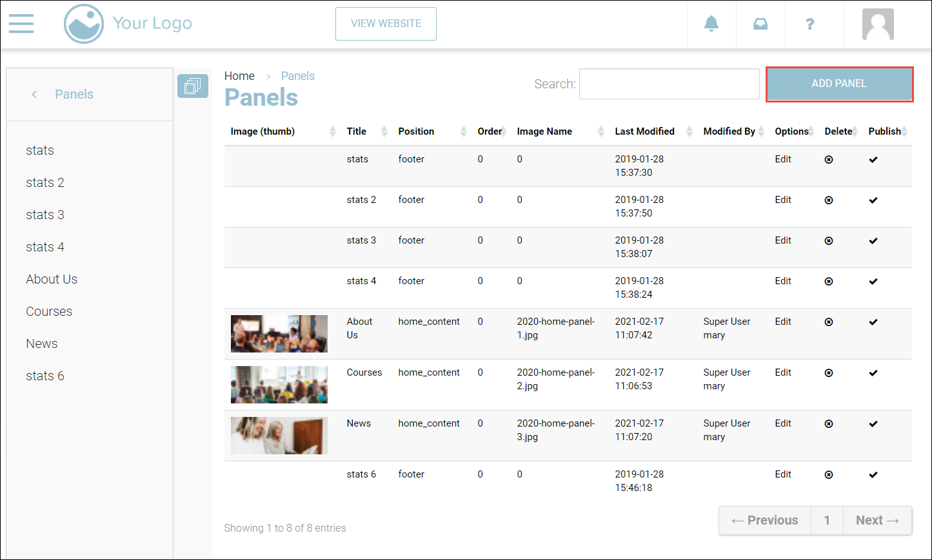This screenshot has height=560, width=932.
Task: Open the user profile avatar
Action: coord(877,24)
